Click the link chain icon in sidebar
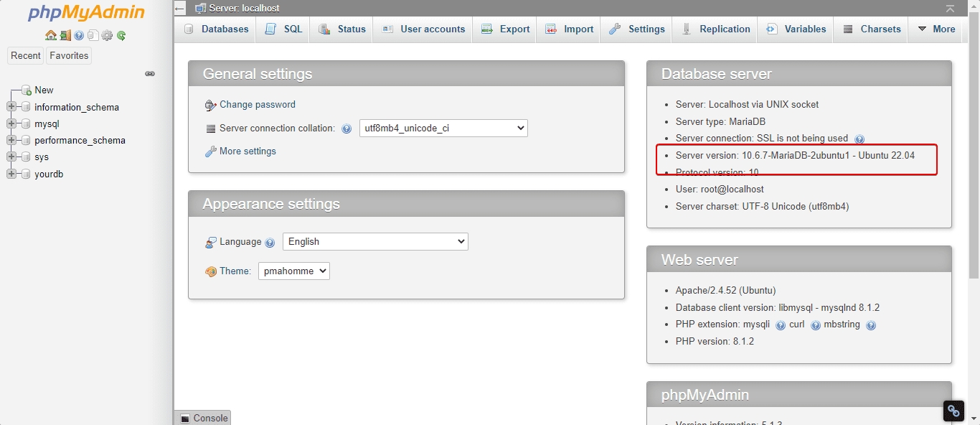Screen dimensions: 980x425 [x=150, y=73]
